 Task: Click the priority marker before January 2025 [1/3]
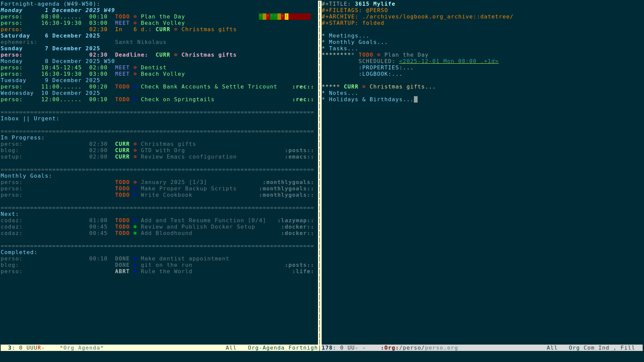[135, 182]
